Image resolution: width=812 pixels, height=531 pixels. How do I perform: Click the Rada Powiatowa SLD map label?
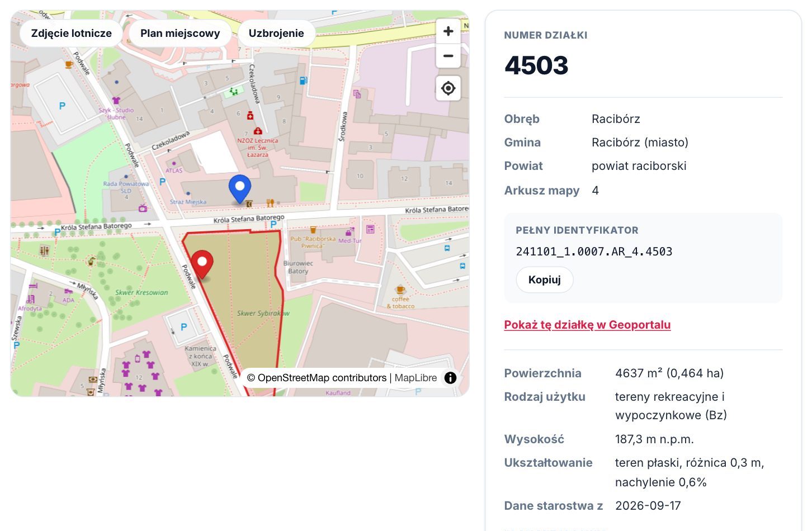click(x=126, y=187)
